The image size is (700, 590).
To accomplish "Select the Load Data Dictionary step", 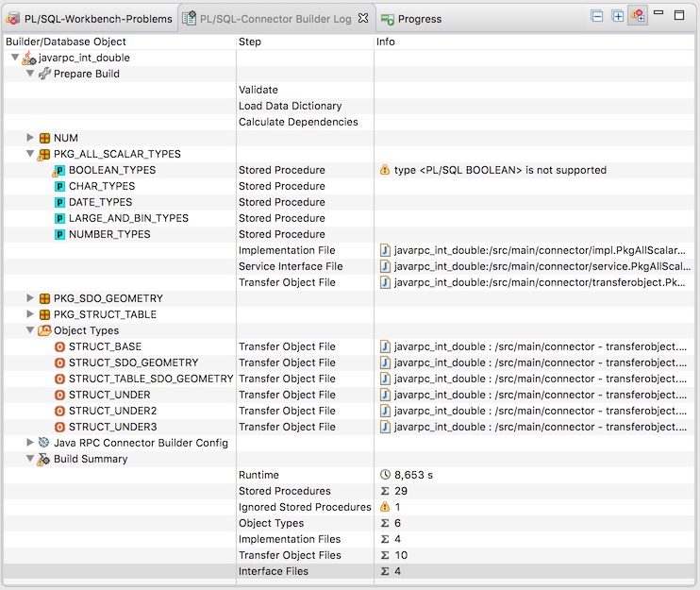I will coord(291,106).
